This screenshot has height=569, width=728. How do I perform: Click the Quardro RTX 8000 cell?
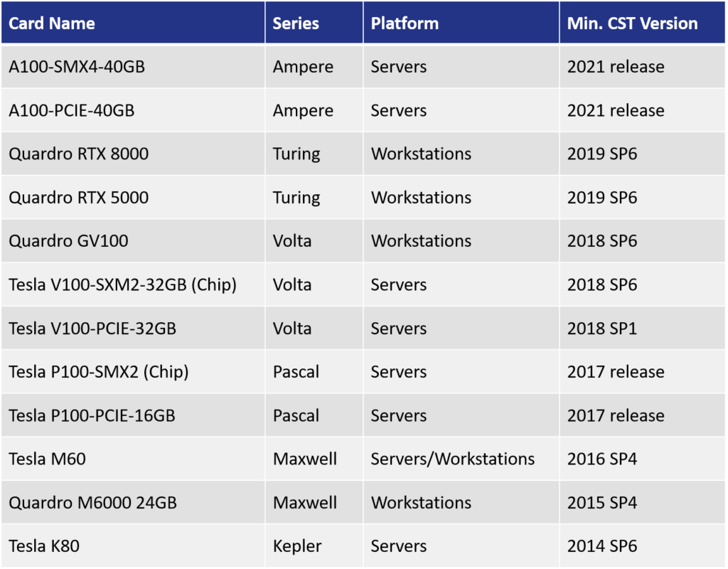pyautogui.click(x=79, y=154)
